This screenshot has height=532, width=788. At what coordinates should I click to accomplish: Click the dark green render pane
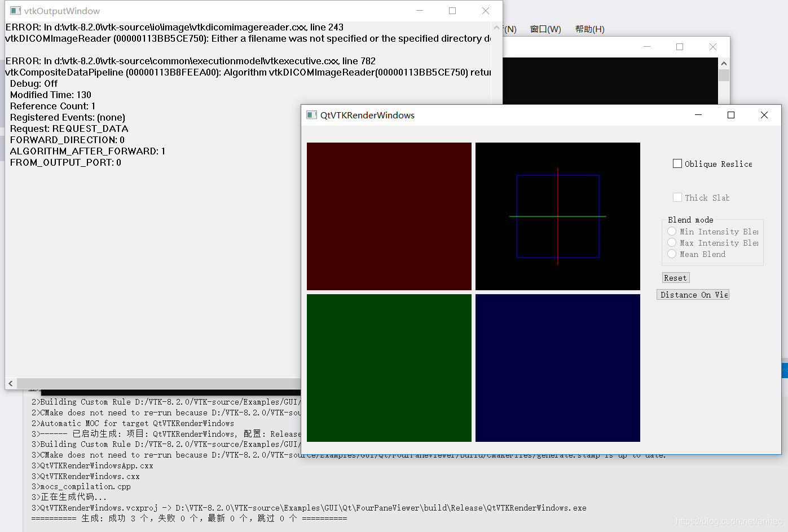click(389, 368)
